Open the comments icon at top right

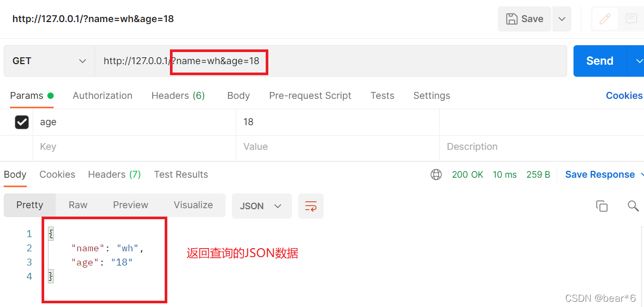631,19
